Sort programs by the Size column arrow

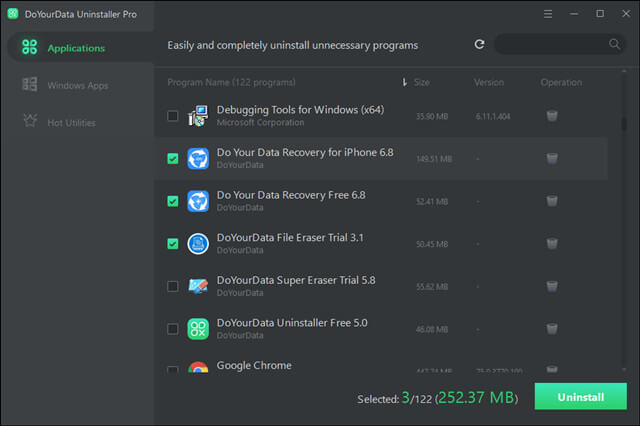coord(405,82)
